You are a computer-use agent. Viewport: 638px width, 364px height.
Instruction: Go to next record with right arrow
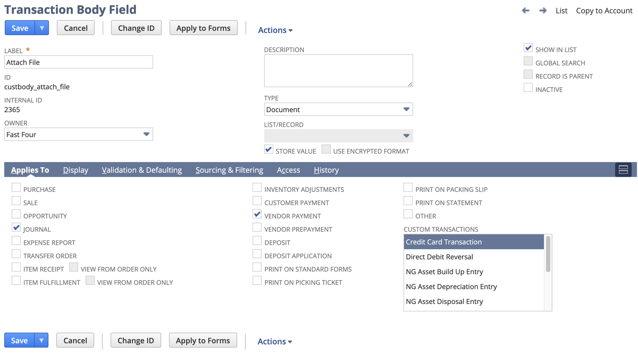click(543, 11)
